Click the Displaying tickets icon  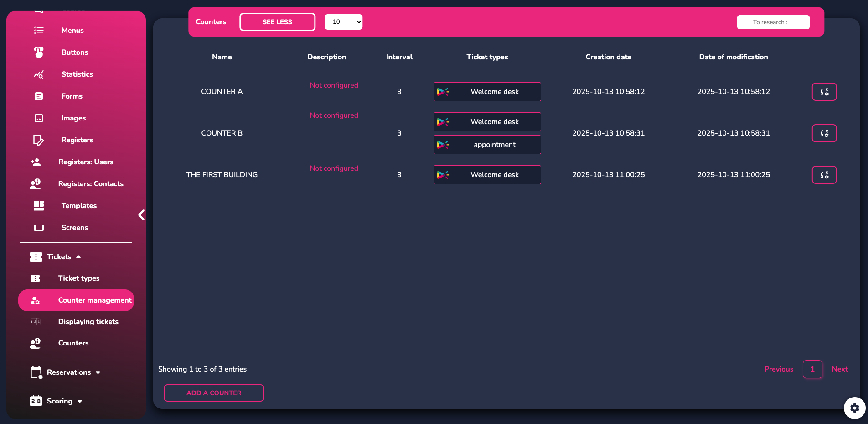(35, 322)
